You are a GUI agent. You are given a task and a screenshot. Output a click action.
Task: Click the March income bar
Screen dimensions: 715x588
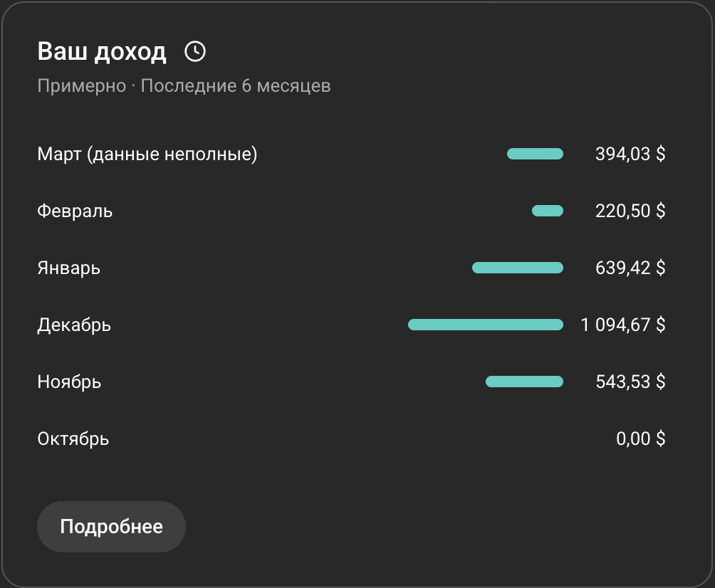tap(535, 154)
